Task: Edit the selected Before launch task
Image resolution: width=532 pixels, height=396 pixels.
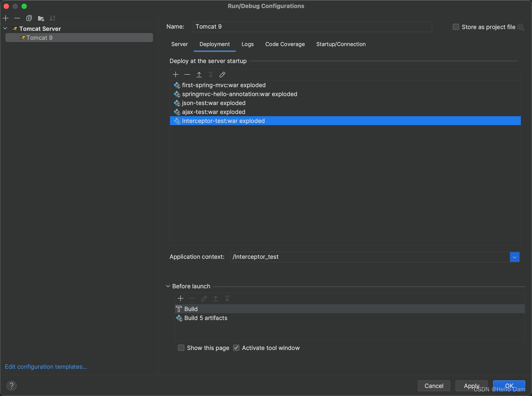Action: pos(204,298)
